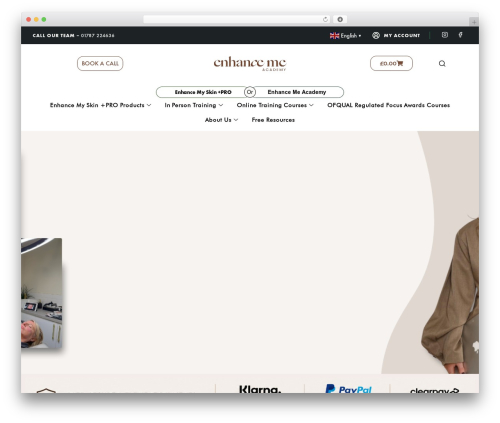Click the browser reload icon
500x423 pixels.
coord(325,19)
